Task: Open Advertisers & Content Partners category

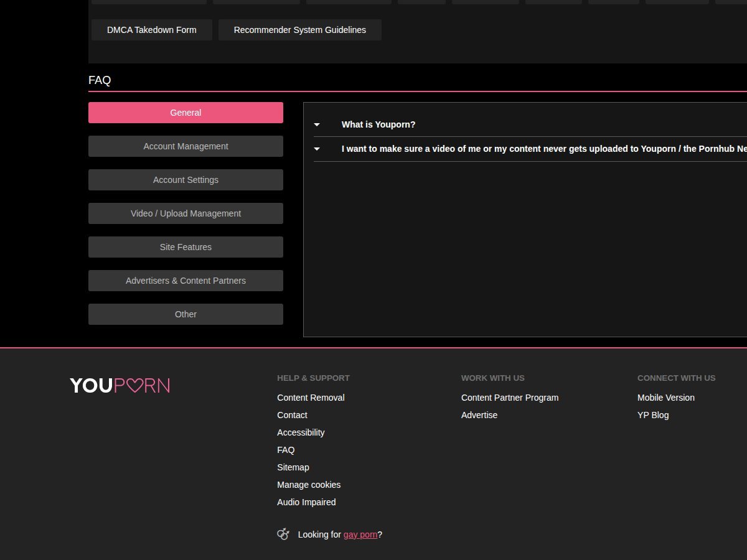Action: [x=186, y=281]
